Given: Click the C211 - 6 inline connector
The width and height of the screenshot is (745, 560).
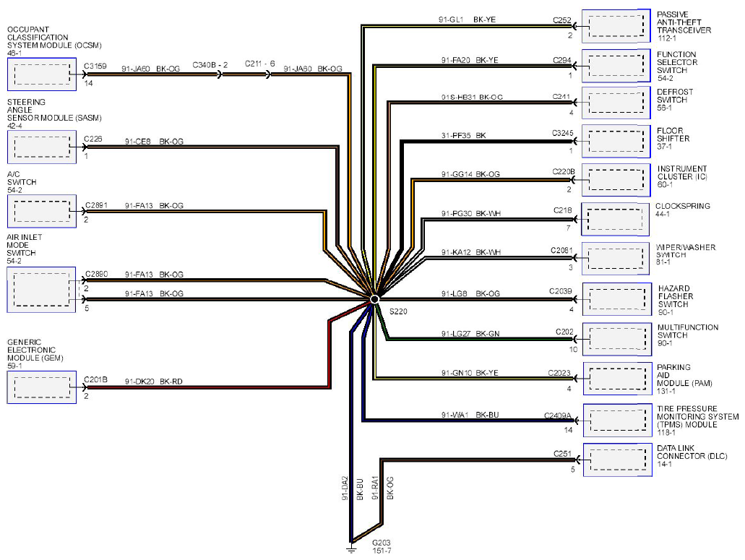Looking at the screenshot, I should click(x=267, y=74).
